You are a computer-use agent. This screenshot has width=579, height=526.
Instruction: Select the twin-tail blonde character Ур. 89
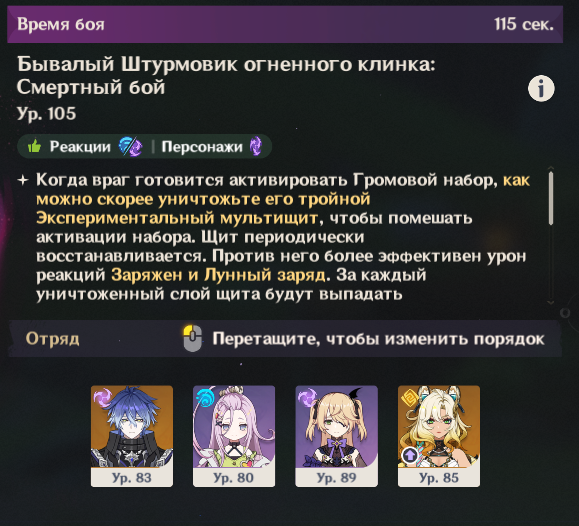[336, 436]
